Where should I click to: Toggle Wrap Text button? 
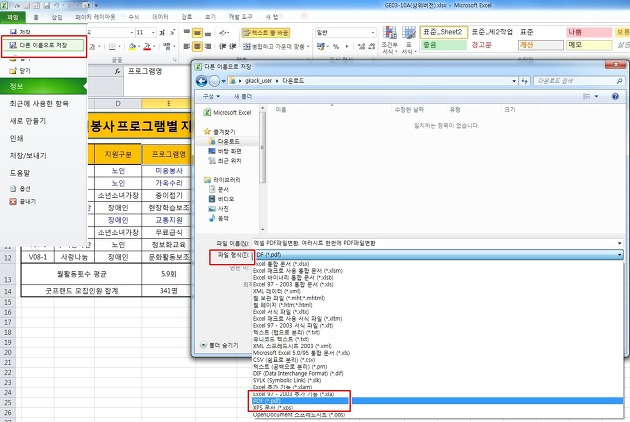tap(266, 33)
